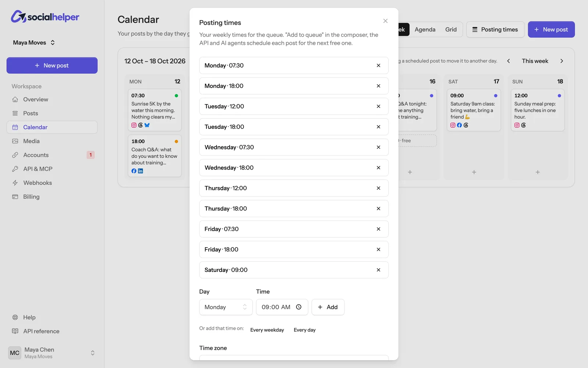Switch to the Agenda view
Viewport: 588px width, 368px height.
pos(425,29)
